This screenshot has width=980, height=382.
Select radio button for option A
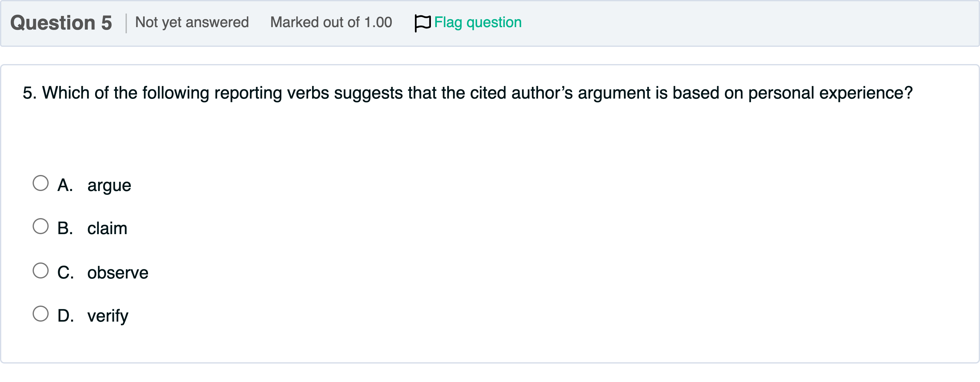(41, 183)
